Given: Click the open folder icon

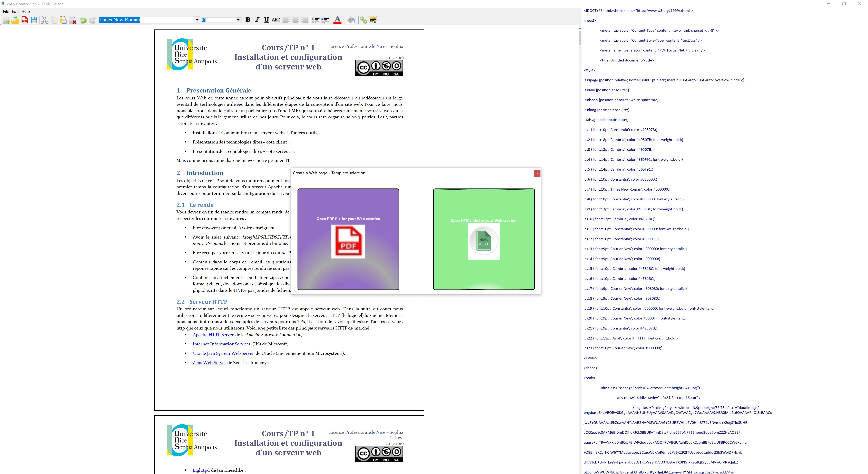Looking at the screenshot, I should pos(15,20).
